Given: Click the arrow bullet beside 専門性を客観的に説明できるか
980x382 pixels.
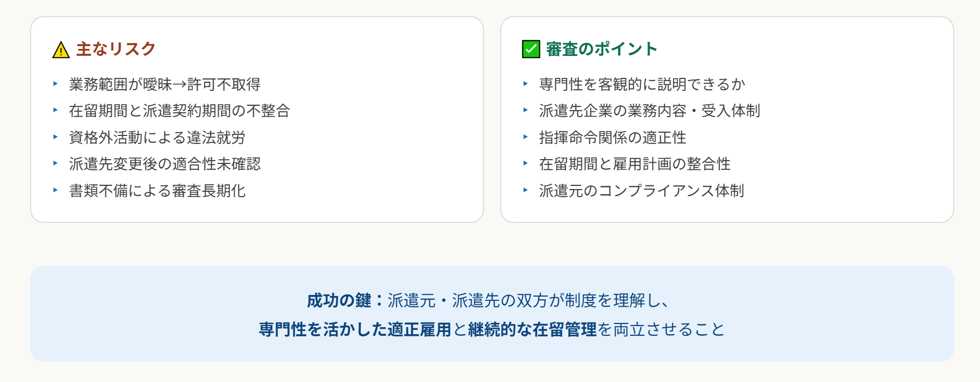Looking at the screenshot, I should (525, 84).
